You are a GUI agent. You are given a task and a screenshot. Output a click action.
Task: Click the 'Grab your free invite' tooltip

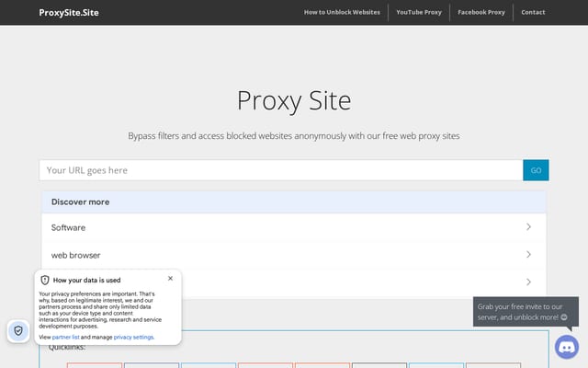coord(526,312)
